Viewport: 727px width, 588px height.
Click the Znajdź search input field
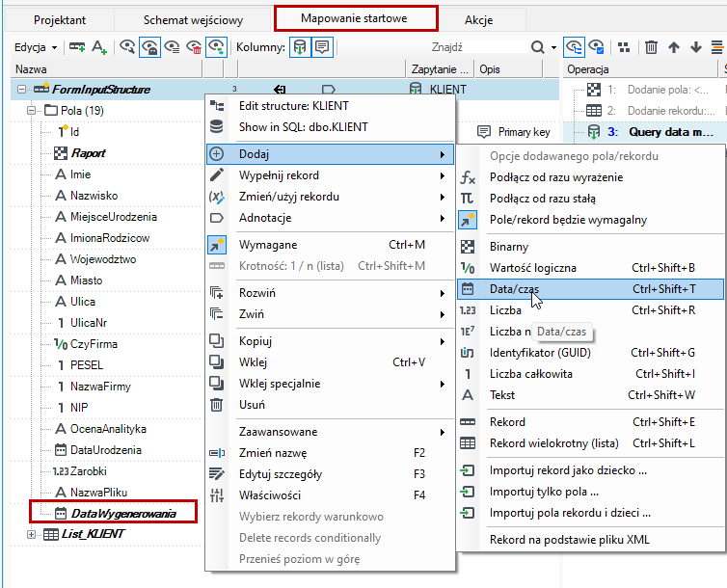click(478, 47)
